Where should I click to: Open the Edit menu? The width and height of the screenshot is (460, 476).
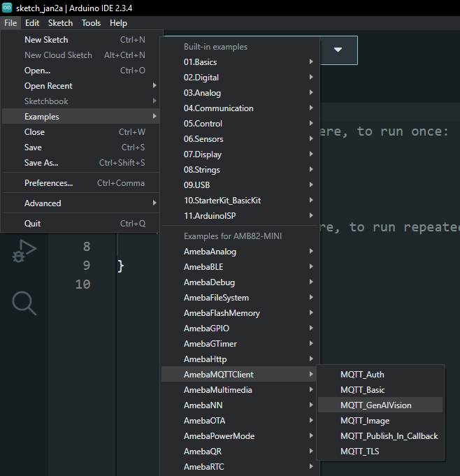(32, 23)
